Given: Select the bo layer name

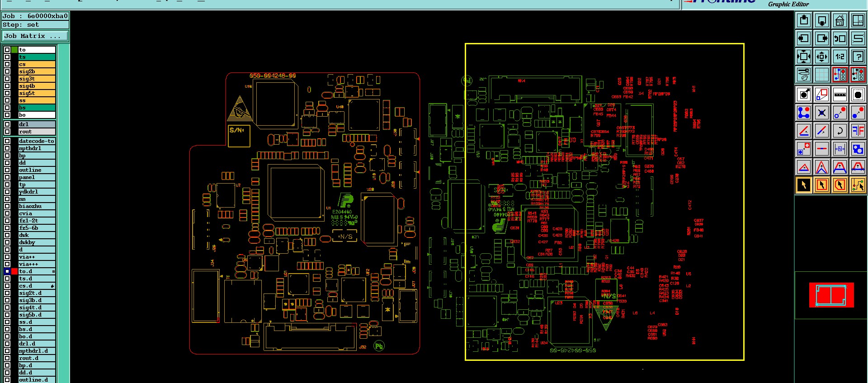Looking at the screenshot, I should 37,115.
